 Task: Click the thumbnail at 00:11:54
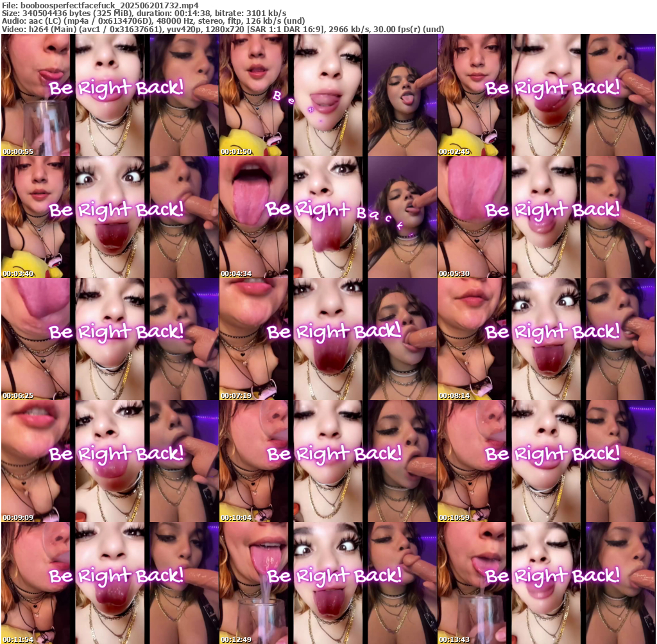click(110, 582)
